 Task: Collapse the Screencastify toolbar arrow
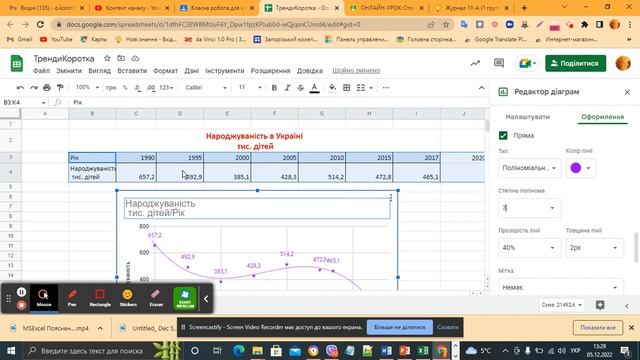tap(206, 299)
